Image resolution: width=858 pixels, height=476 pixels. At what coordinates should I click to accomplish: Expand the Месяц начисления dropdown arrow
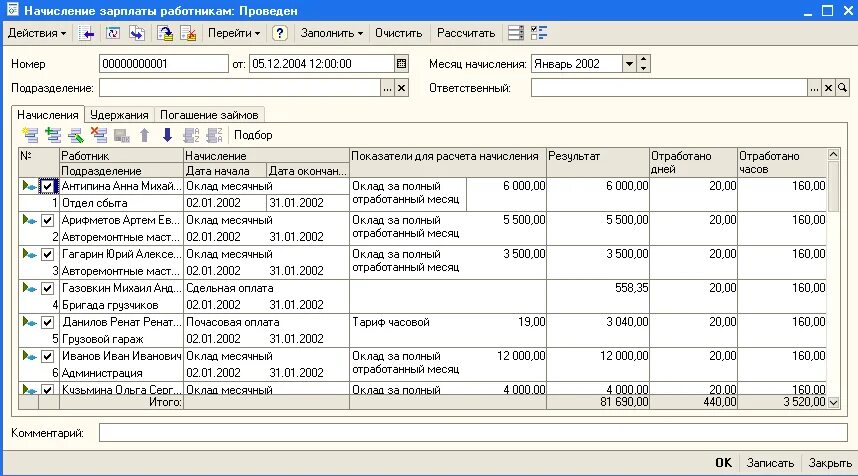coord(629,63)
